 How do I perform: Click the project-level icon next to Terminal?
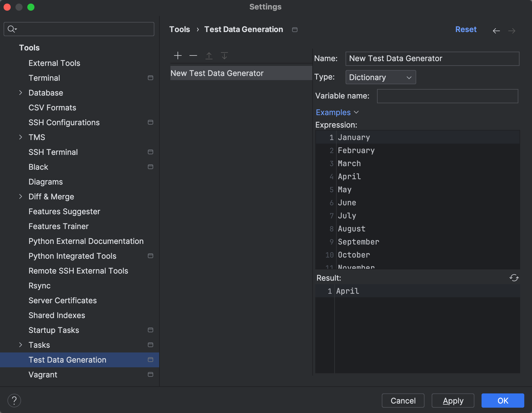point(151,78)
